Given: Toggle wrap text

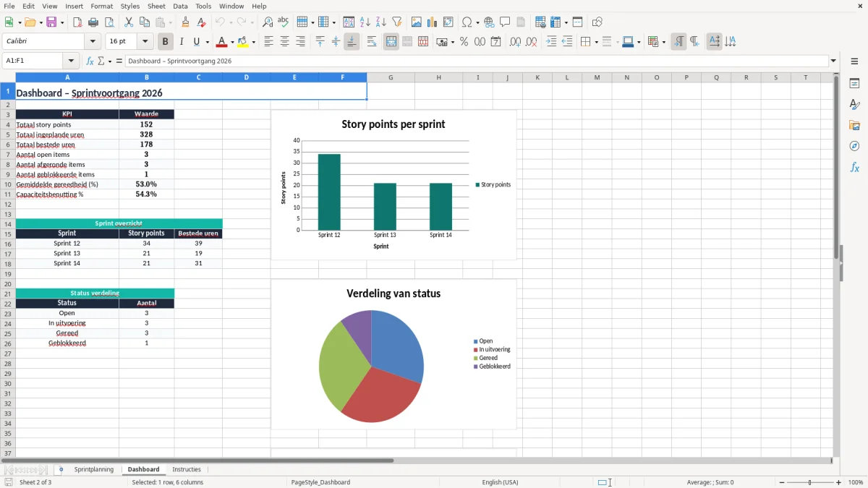Looking at the screenshot, I should [372, 42].
